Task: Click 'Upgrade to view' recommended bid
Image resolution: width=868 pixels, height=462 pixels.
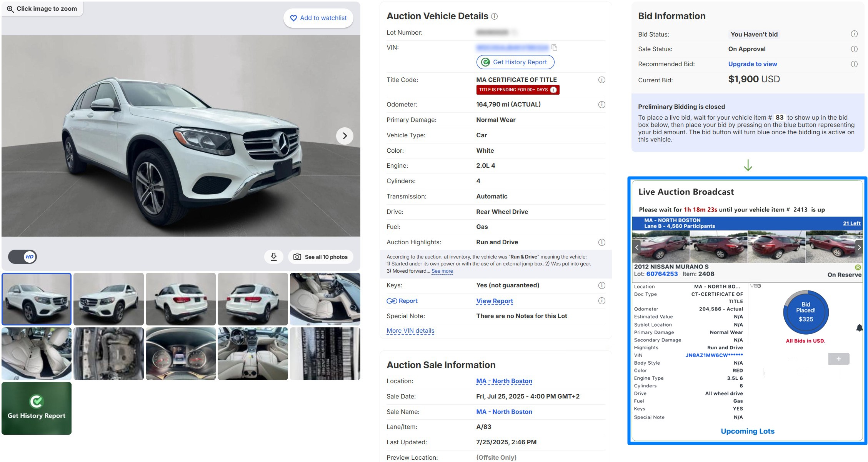Action: (752, 64)
